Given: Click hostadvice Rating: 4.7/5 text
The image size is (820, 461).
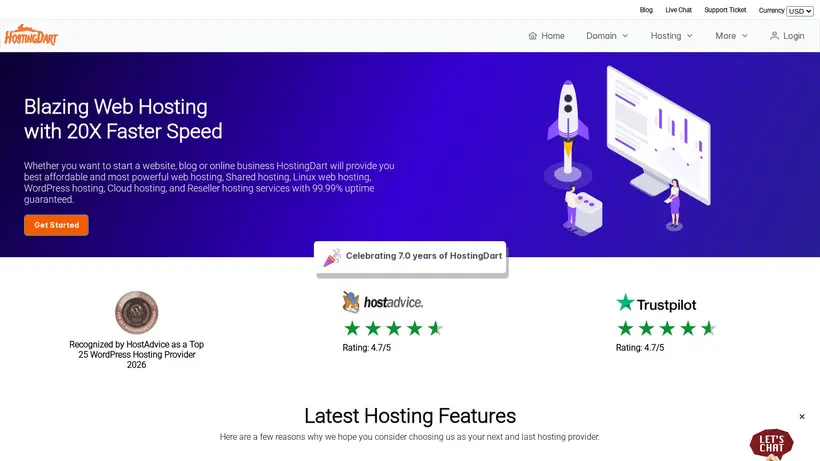Looking at the screenshot, I should pyautogui.click(x=367, y=348).
